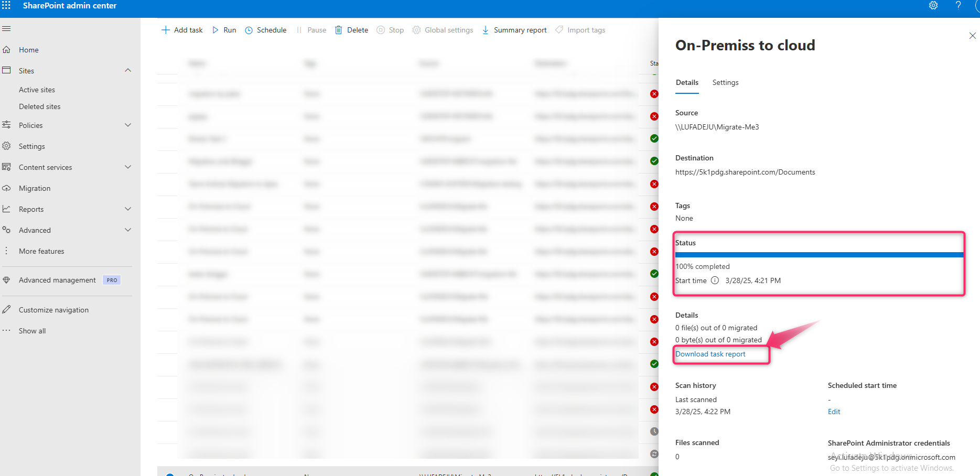The height and width of the screenshot is (476, 980).
Task: Click the Reports chart icon
Action: (x=6, y=209)
